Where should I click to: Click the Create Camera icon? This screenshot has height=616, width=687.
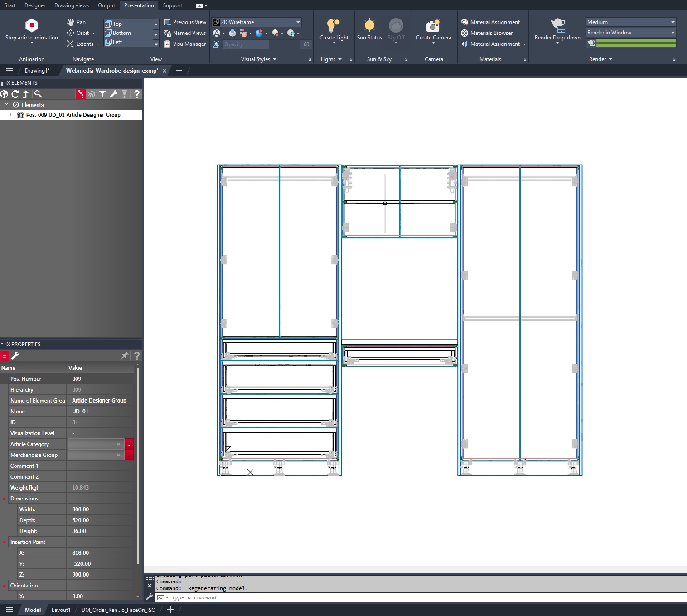pos(433,25)
